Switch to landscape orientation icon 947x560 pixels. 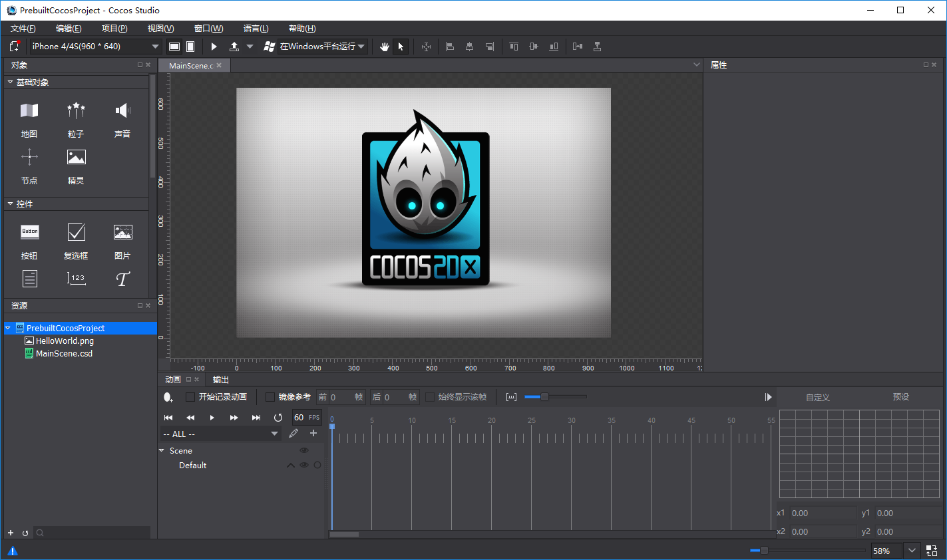coord(174,47)
